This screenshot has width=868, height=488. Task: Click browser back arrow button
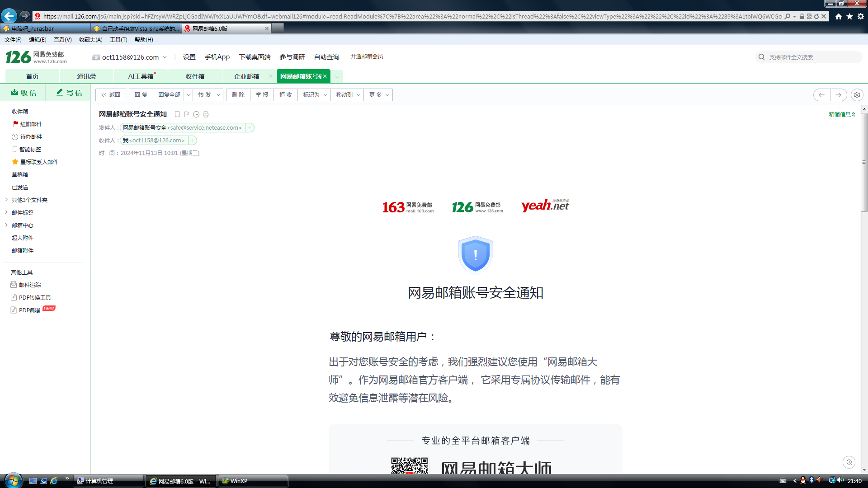point(9,16)
